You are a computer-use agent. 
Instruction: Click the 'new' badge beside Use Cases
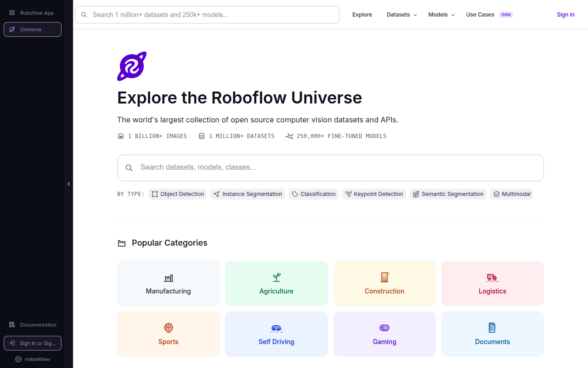click(x=506, y=15)
